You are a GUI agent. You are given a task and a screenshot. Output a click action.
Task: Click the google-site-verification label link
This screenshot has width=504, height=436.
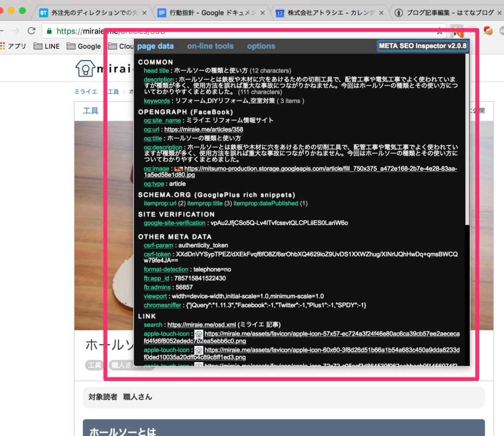point(174,223)
